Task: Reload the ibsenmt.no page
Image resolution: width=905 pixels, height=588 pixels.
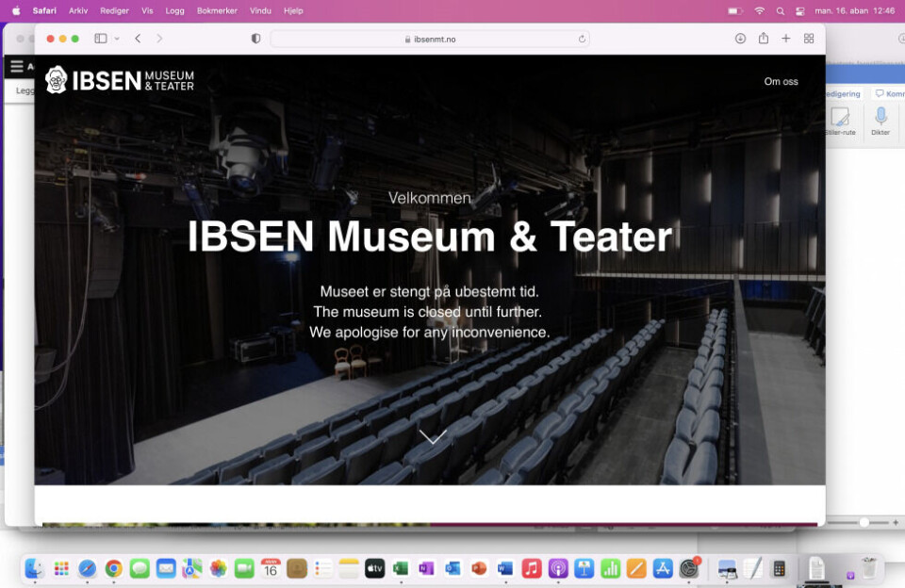Action: pos(582,40)
